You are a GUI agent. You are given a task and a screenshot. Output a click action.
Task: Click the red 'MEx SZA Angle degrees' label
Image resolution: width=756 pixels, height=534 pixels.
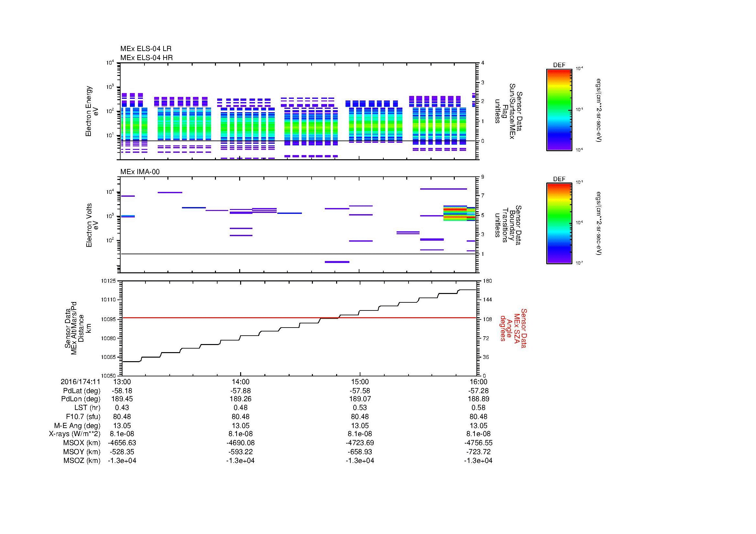pyautogui.click(x=513, y=328)
